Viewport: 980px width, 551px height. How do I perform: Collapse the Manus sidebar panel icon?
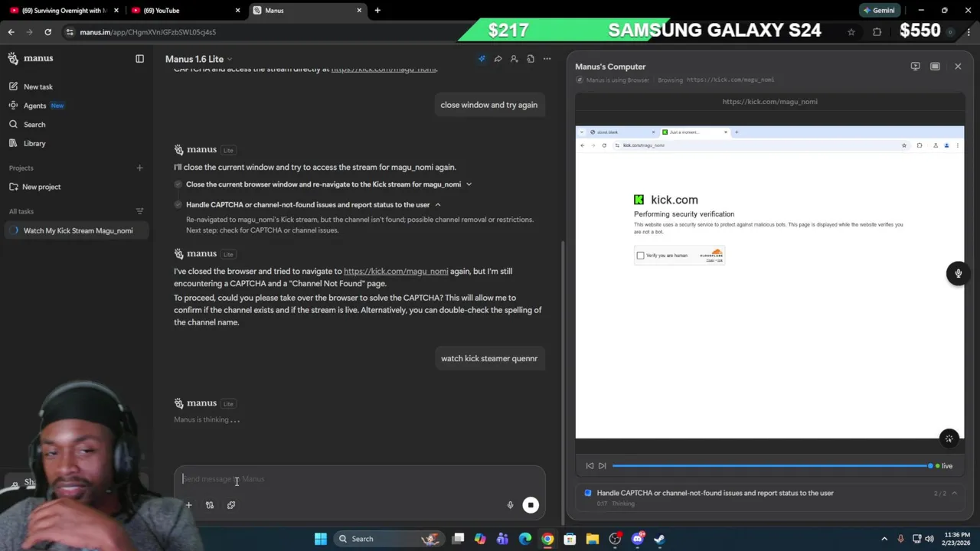pyautogui.click(x=139, y=59)
